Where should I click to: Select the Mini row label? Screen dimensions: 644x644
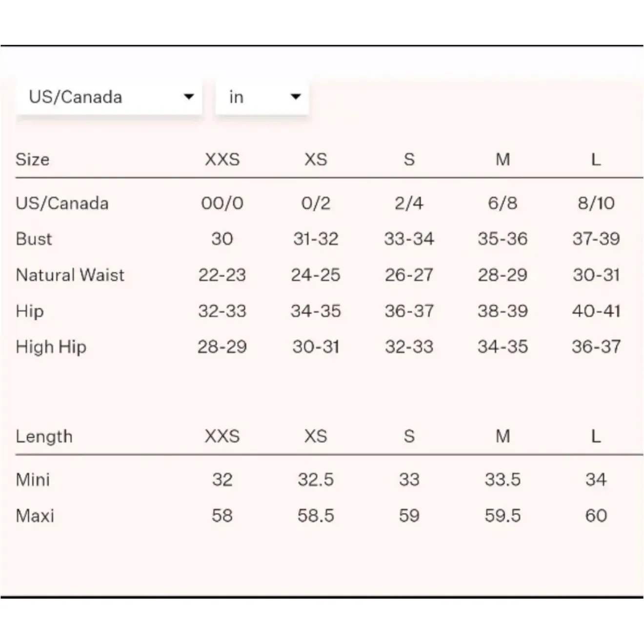coord(33,480)
